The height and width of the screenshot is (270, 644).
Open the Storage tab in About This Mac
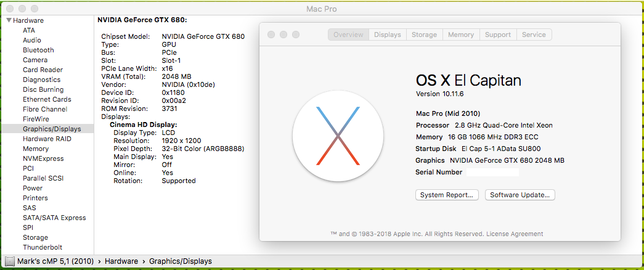pos(424,35)
